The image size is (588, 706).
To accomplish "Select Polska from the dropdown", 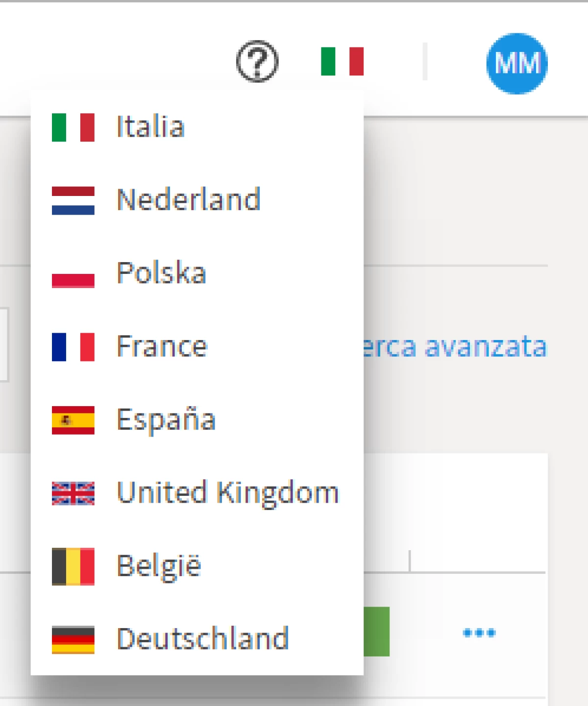I will click(161, 273).
